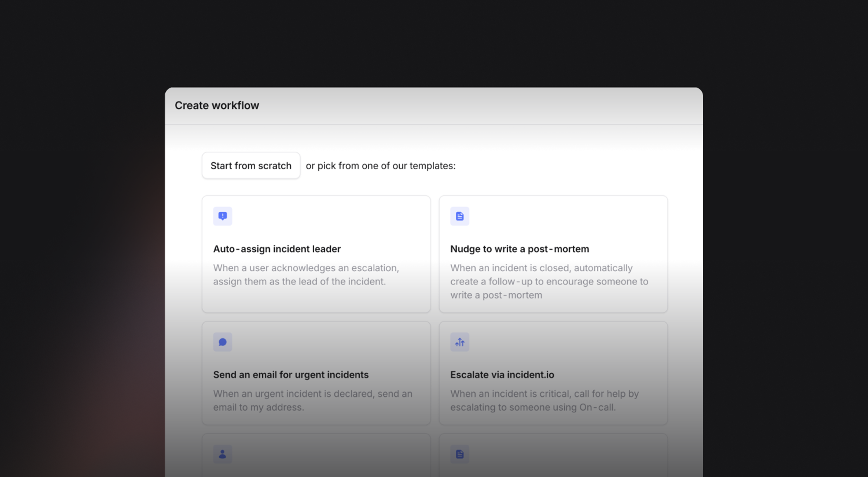Click the chat bubble icon on email card
This screenshot has height=477, width=868.
tap(223, 342)
